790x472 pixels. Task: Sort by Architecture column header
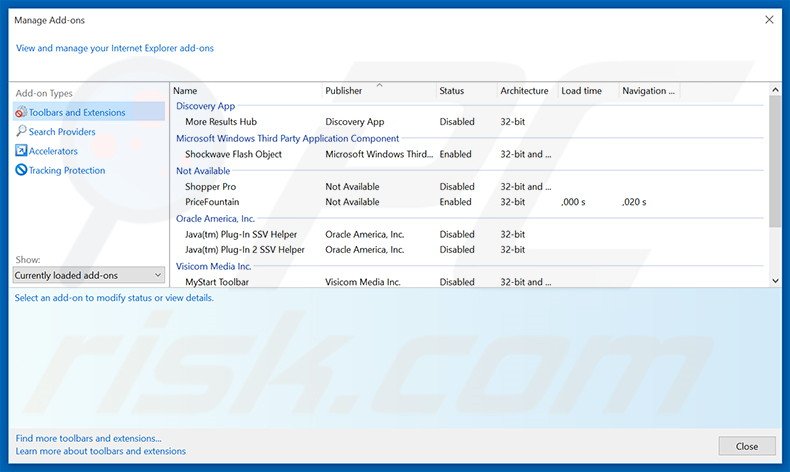(x=527, y=91)
